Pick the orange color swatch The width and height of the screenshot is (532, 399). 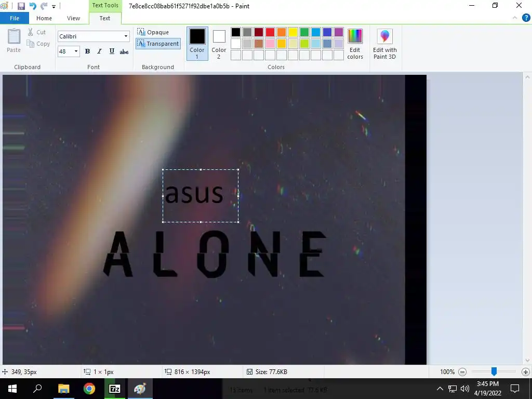coord(282,32)
